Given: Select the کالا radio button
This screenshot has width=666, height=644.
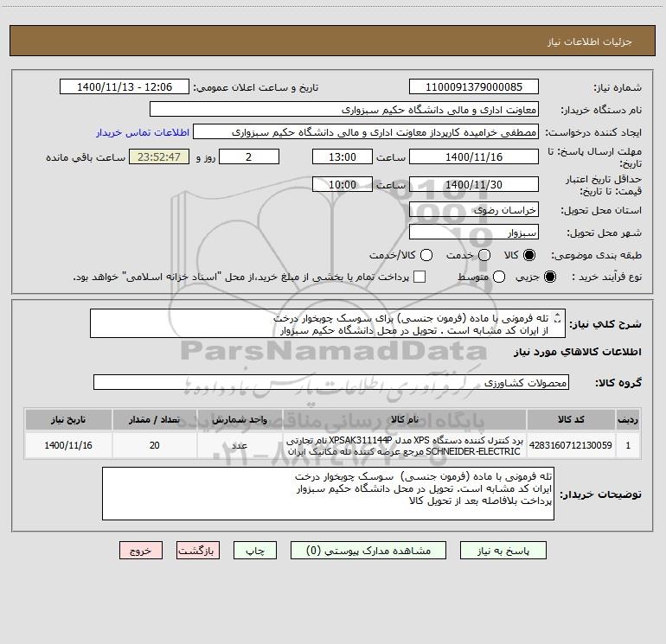Looking at the screenshot, I should (x=529, y=255).
